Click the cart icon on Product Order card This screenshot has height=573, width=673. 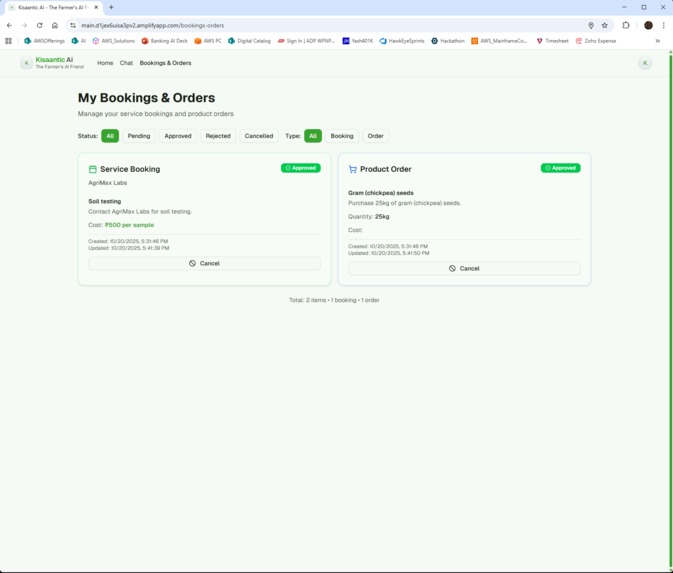pyautogui.click(x=352, y=169)
